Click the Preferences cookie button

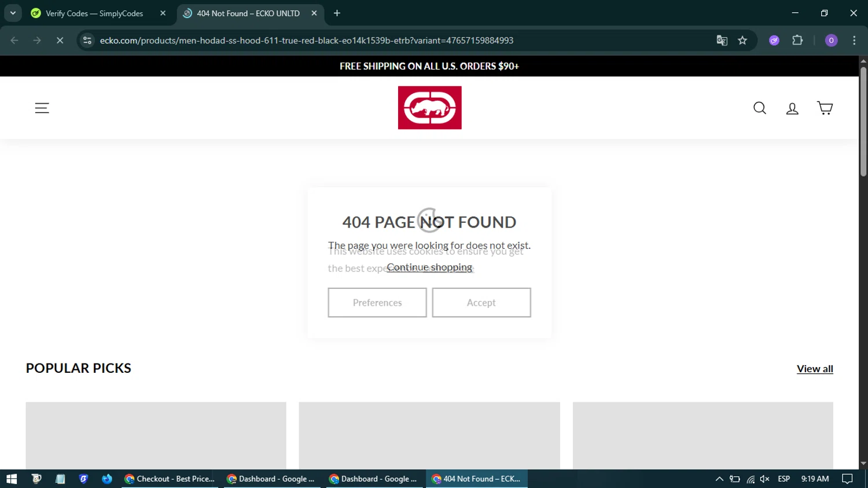pos(377,303)
